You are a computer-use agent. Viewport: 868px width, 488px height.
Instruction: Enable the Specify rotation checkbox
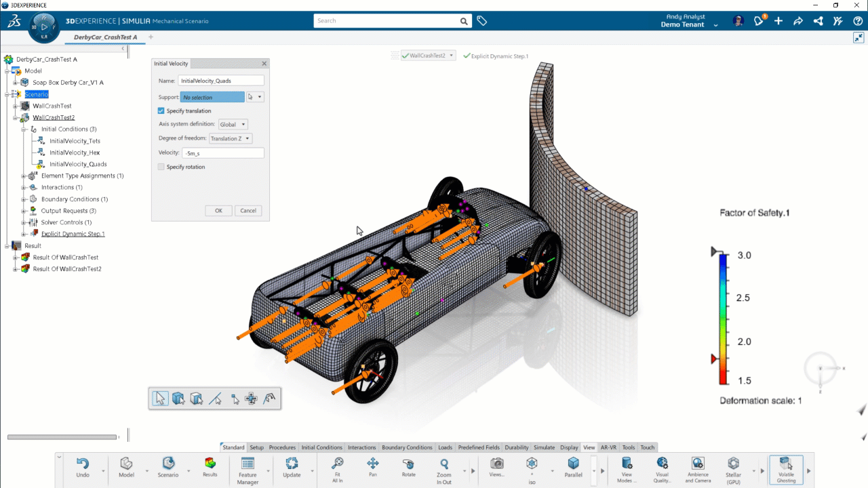[161, 167]
